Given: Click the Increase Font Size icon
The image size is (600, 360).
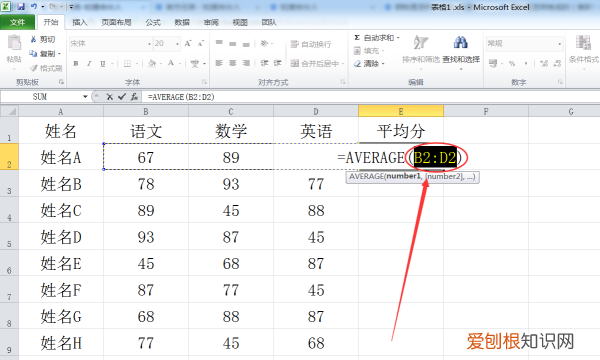Looking at the screenshot, I should tap(188, 44).
